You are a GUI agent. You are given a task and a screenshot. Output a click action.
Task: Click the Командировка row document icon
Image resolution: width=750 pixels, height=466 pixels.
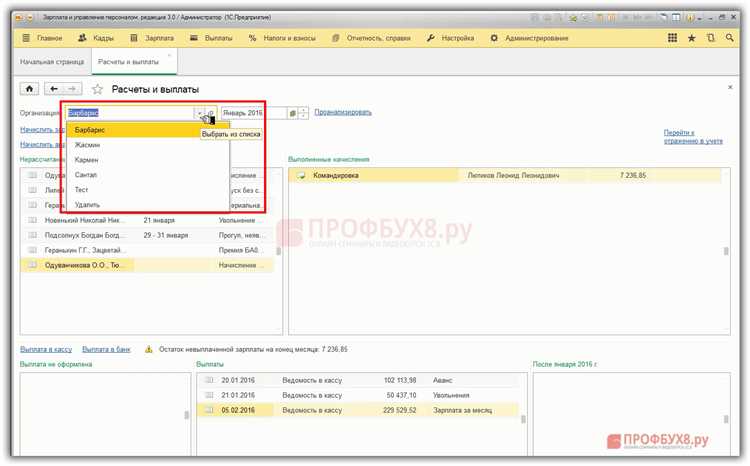301,176
